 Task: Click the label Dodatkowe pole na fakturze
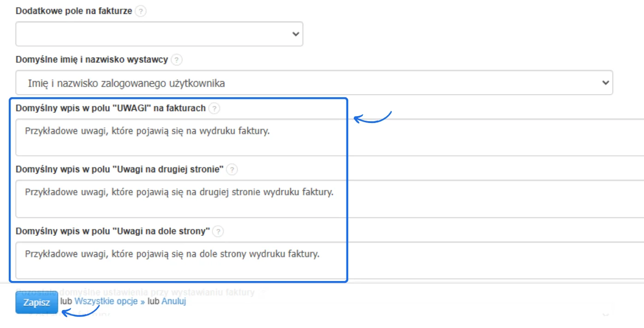pyautogui.click(x=74, y=11)
